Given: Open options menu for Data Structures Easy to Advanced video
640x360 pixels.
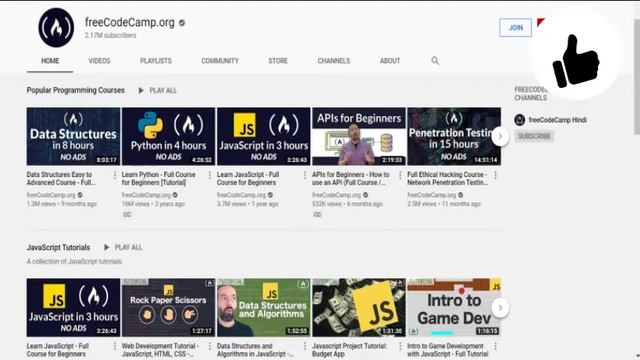Looking at the screenshot, I should [115, 175].
